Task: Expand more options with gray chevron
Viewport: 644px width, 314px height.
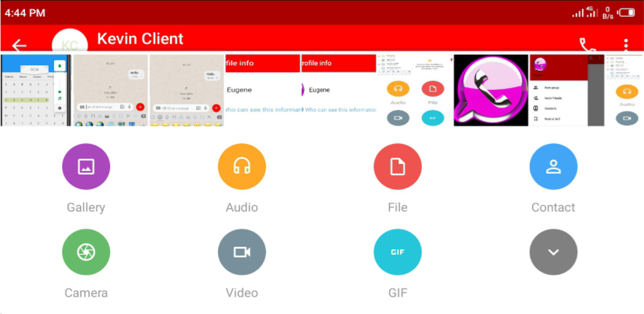Action: point(553,252)
